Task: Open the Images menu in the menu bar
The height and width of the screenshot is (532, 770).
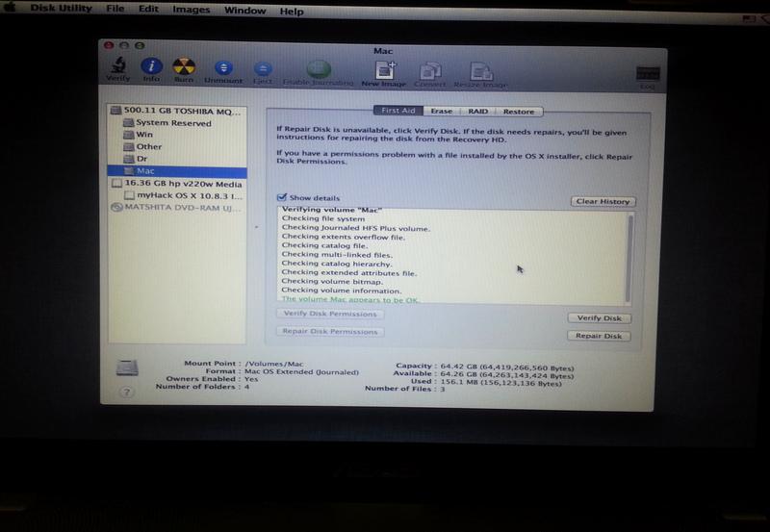Action: [x=191, y=11]
